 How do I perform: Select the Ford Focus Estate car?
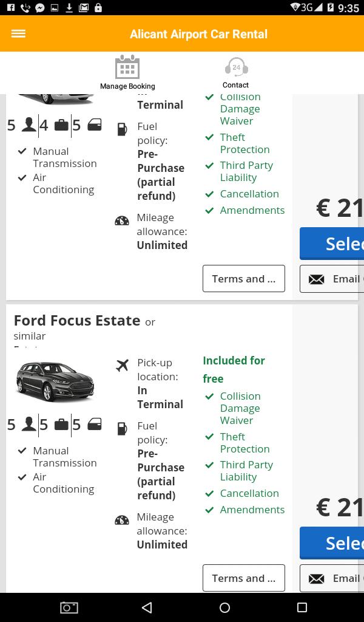(332, 543)
